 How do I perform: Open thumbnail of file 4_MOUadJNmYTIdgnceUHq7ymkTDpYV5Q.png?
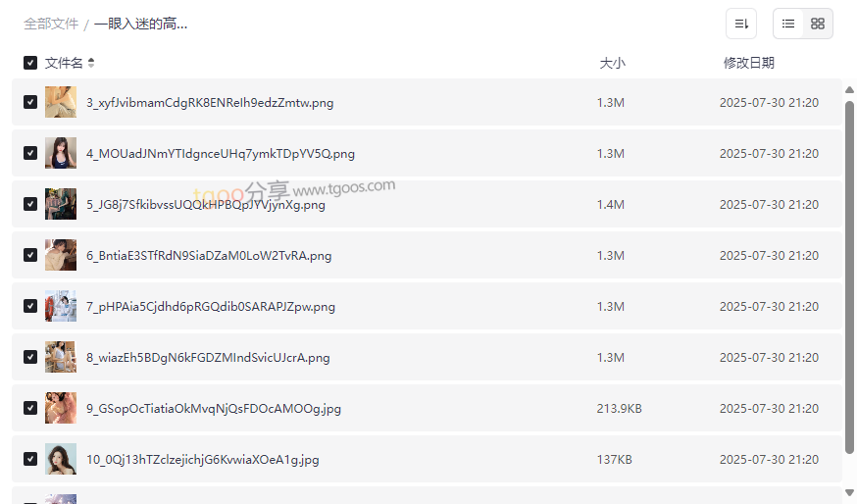point(61,153)
